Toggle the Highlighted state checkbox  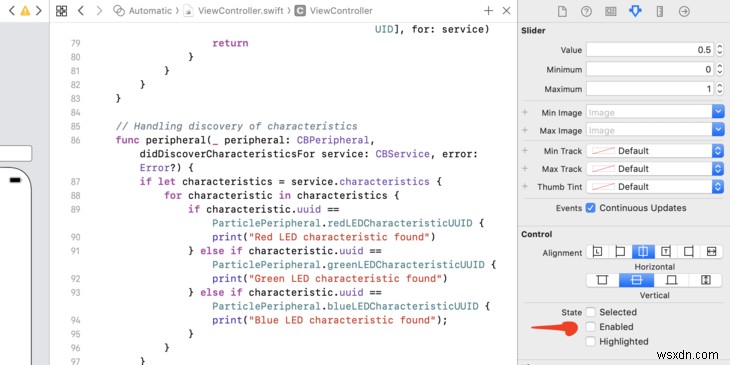pyautogui.click(x=590, y=341)
